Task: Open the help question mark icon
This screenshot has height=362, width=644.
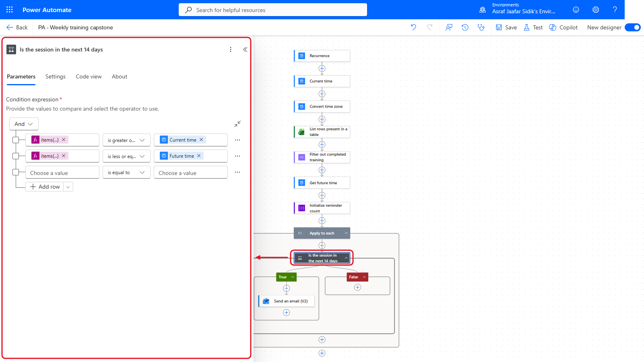Action: point(615,10)
